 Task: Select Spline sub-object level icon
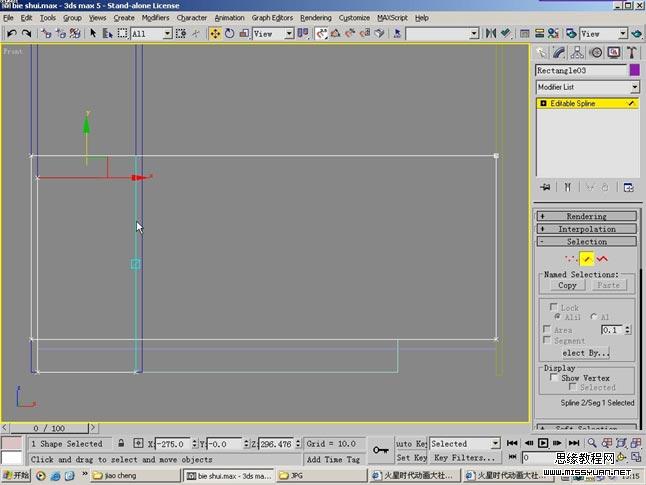pos(602,259)
